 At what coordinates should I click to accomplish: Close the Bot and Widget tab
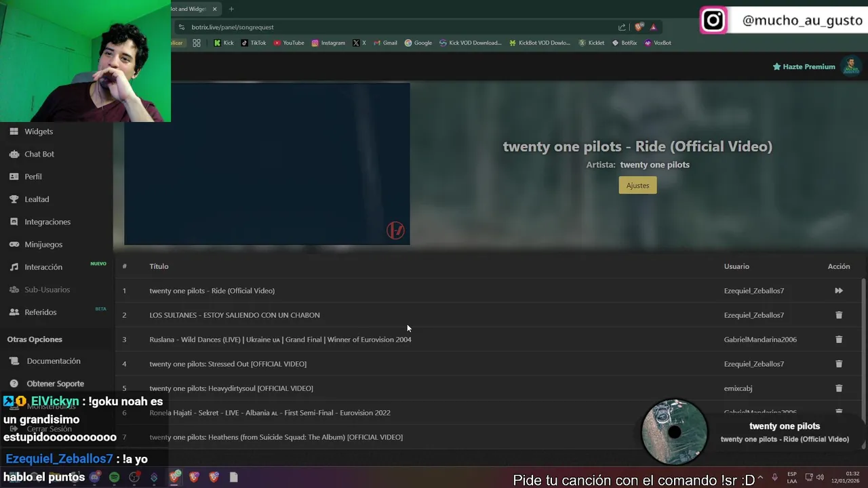[215, 9]
